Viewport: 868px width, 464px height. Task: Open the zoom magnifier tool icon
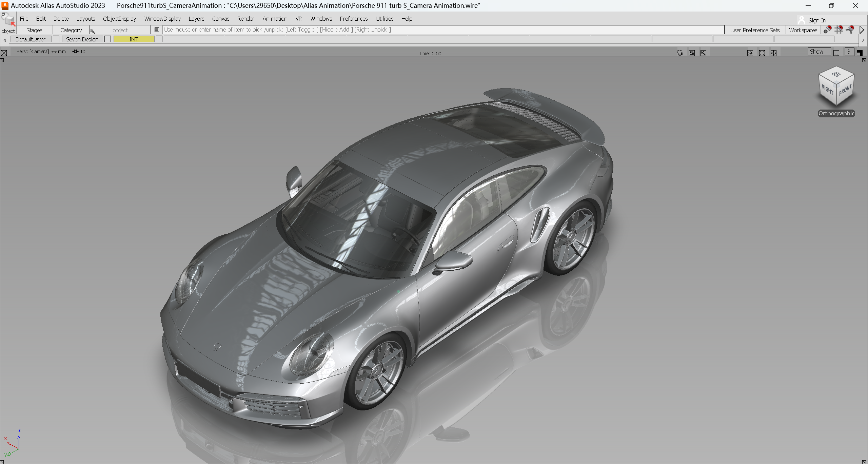[704, 53]
